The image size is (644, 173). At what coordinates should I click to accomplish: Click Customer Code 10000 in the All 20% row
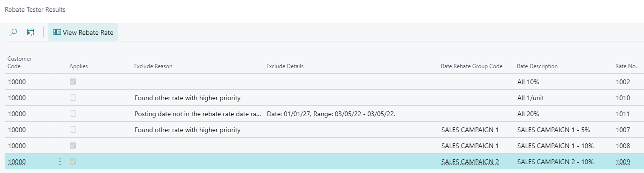tap(17, 114)
